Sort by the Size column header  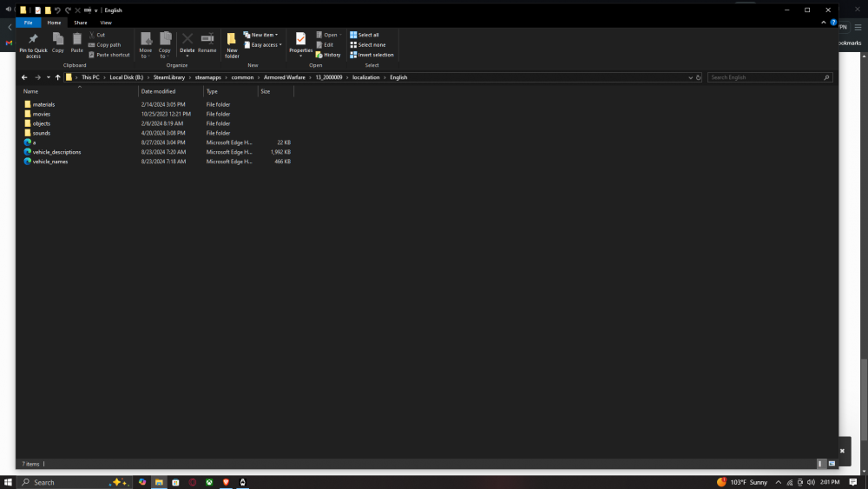point(276,91)
